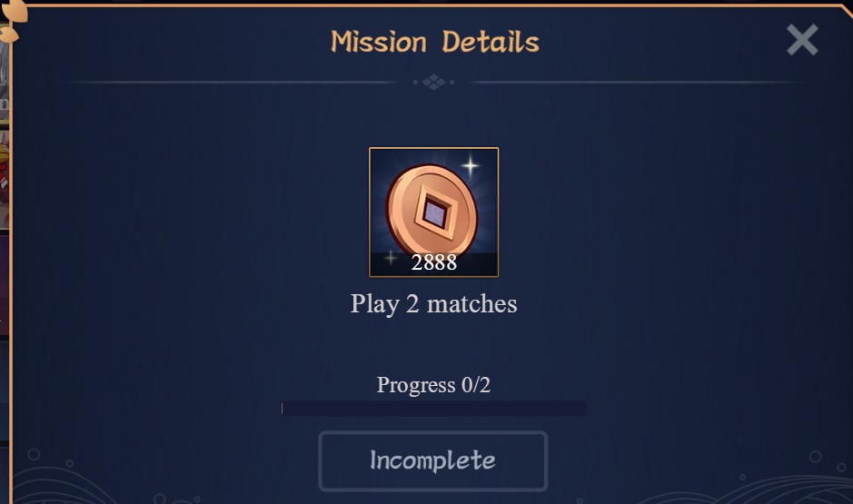This screenshot has height=504, width=853.
Task: Select the Incomplete button
Action: point(432,461)
